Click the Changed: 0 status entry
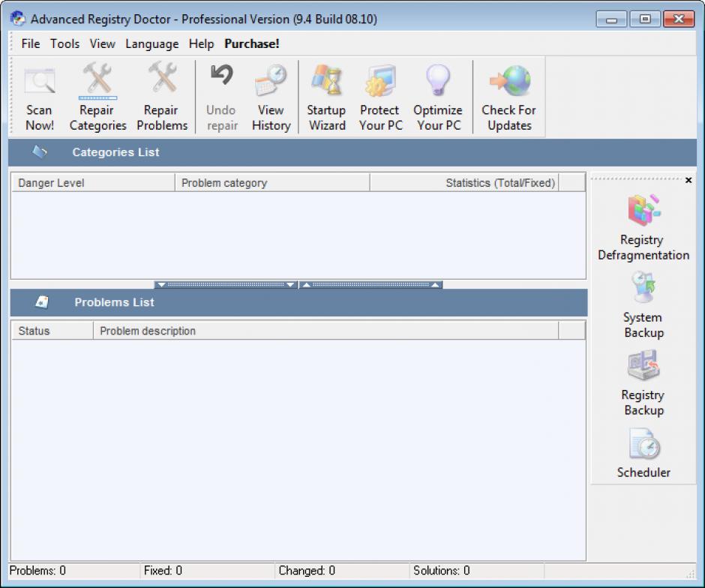Viewport: 705px width, 588px height. point(343,571)
